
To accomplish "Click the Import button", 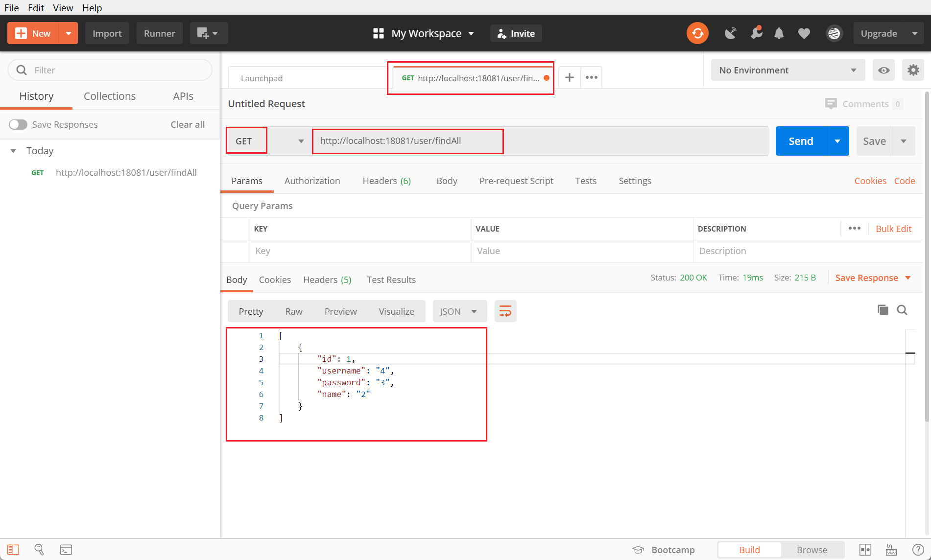I will coord(107,33).
